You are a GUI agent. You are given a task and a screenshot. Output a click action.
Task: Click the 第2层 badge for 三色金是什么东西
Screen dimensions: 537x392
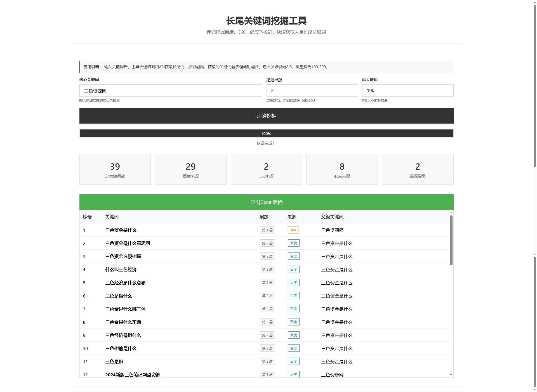[x=267, y=322]
